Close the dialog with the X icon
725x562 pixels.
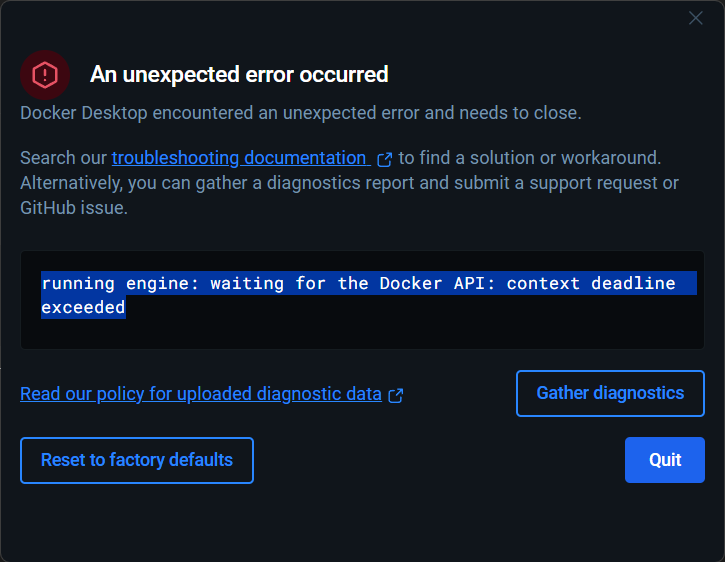(696, 18)
